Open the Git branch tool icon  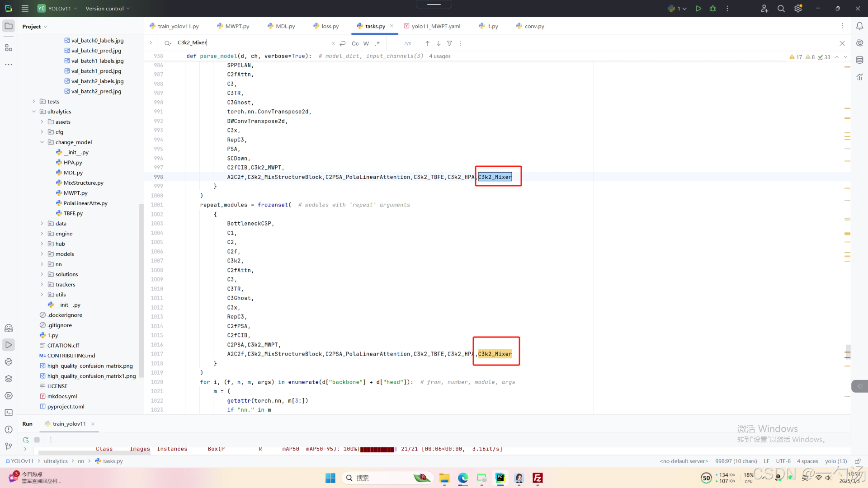pyautogui.click(x=9, y=446)
